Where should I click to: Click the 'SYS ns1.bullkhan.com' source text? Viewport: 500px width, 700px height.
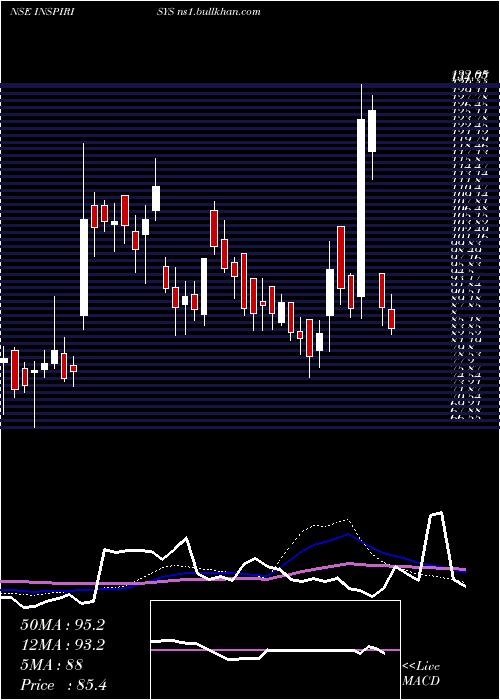tap(208, 12)
